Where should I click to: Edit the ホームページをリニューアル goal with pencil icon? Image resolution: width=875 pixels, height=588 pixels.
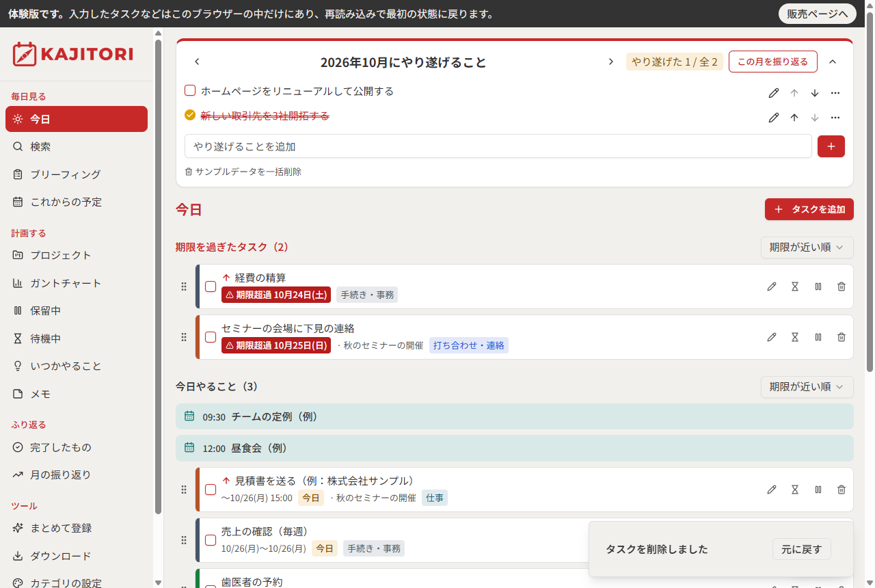(774, 93)
